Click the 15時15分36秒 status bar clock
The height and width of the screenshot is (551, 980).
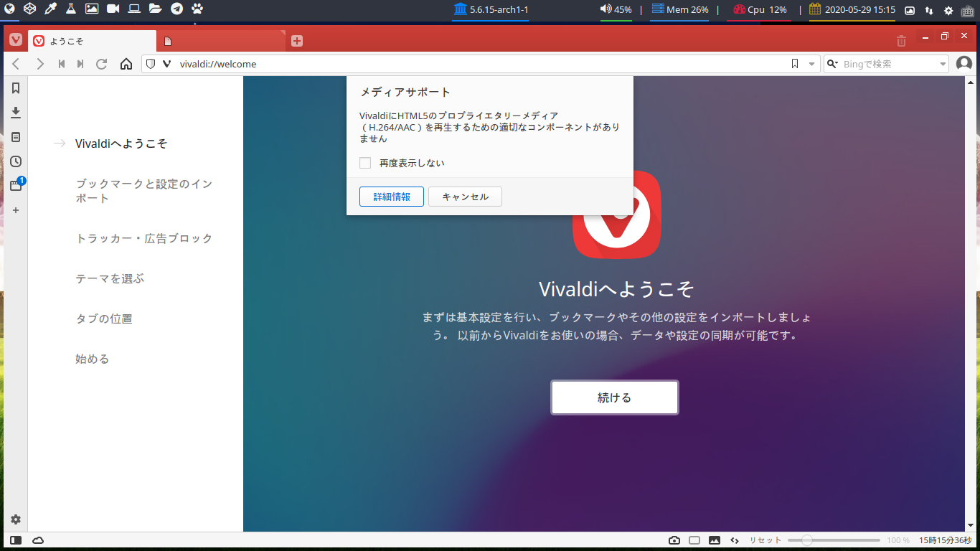point(946,540)
